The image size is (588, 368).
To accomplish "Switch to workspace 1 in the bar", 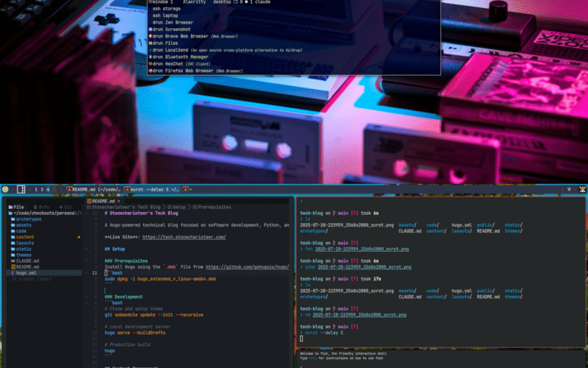I will point(35,189).
